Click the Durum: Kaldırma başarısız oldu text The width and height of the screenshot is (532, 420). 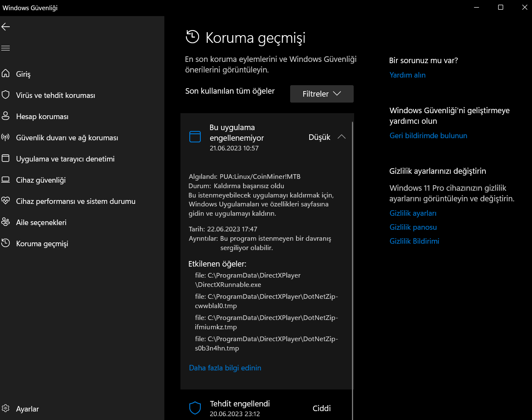tap(236, 186)
